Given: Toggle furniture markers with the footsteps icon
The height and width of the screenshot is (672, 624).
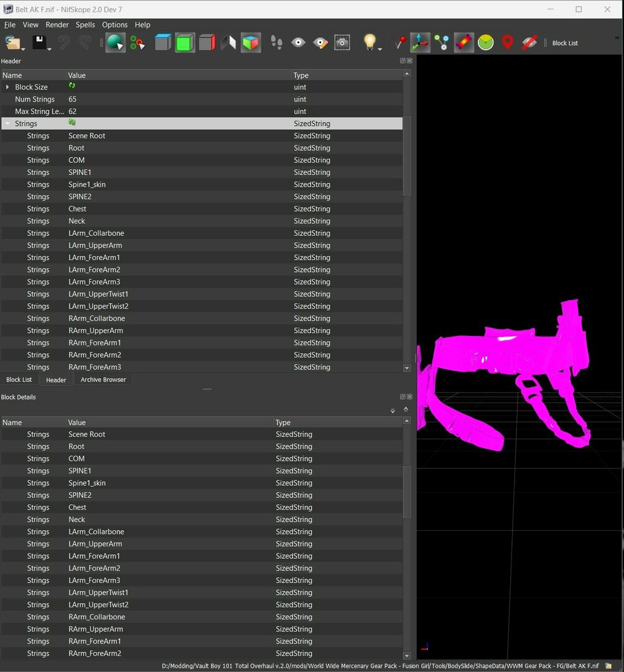Looking at the screenshot, I should (x=276, y=42).
